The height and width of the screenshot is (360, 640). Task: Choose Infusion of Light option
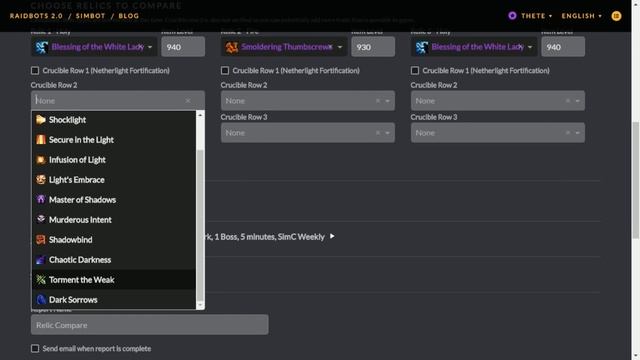click(114, 160)
